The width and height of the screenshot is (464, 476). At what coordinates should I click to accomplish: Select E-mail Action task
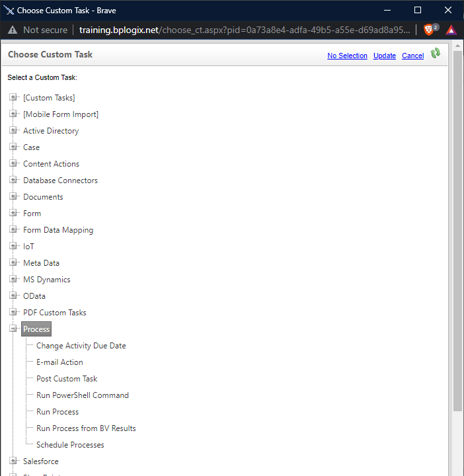(x=59, y=362)
